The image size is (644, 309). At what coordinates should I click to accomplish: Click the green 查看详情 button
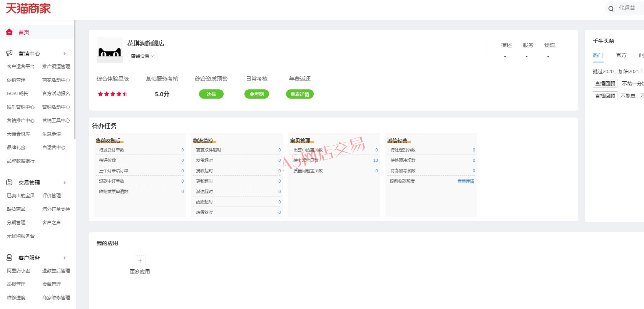(x=300, y=94)
